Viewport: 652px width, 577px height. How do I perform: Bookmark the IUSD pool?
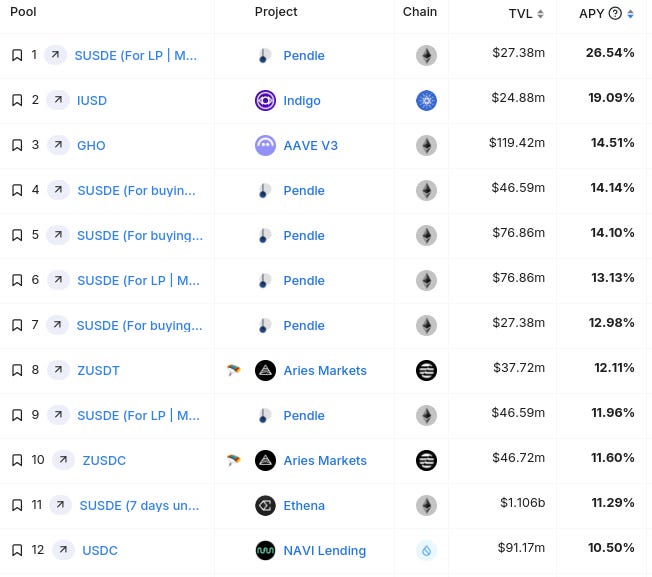(17, 100)
